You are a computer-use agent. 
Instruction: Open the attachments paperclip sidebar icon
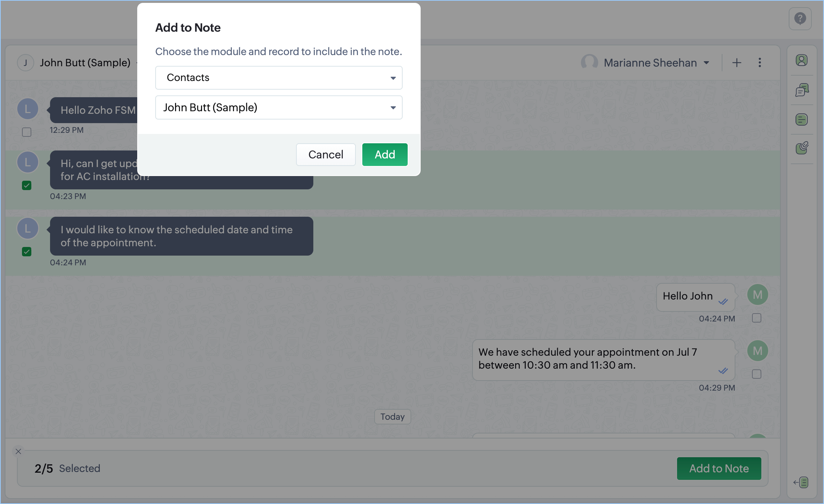pos(802,148)
